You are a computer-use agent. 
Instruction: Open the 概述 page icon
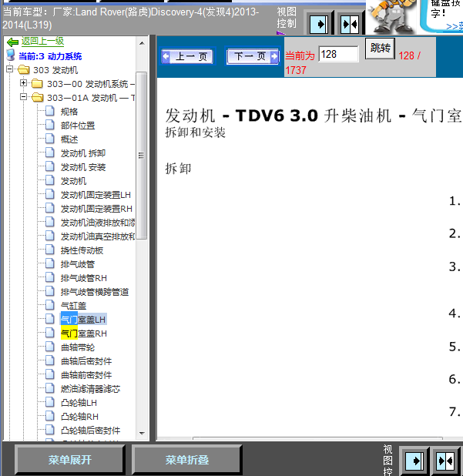[x=50, y=139]
